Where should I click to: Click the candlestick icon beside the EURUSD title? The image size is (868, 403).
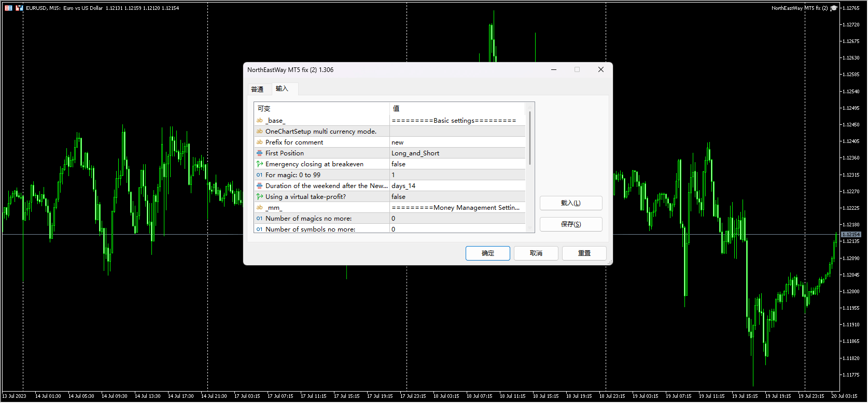pos(19,8)
